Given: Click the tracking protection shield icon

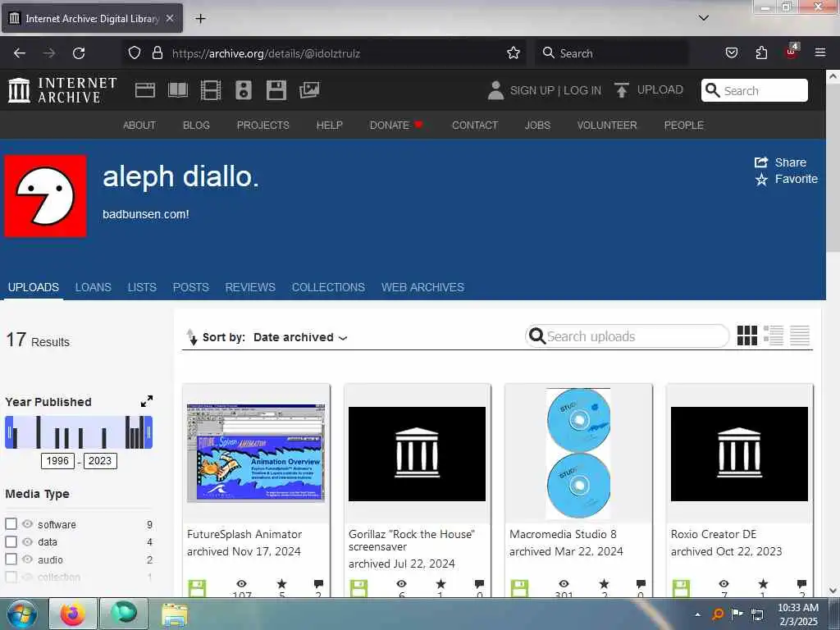Looking at the screenshot, I should tap(135, 53).
